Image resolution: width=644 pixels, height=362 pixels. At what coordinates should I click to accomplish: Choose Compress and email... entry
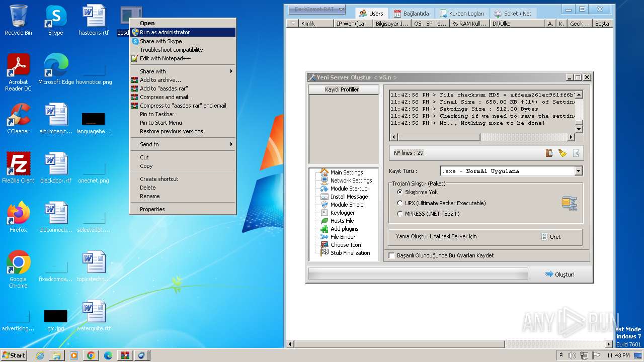[x=183, y=97]
